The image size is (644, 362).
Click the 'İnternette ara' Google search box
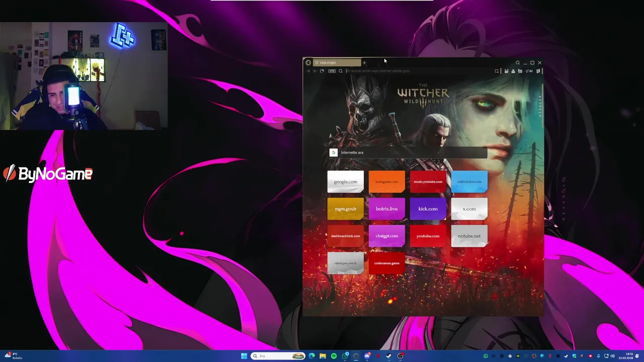tap(408, 152)
